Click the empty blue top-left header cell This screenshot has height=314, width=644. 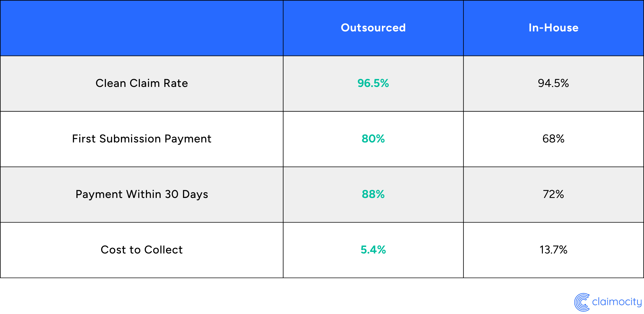pos(142,28)
